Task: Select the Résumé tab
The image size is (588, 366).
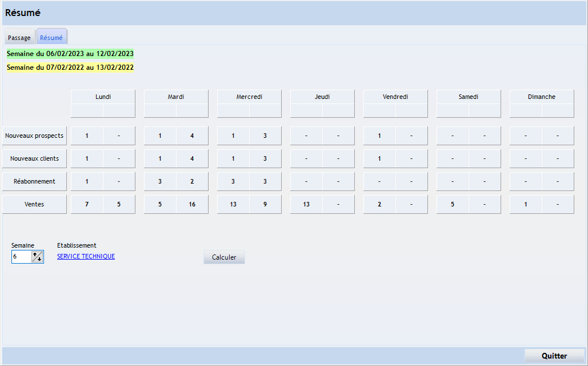Action: pyautogui.click(x=51, y=37)
